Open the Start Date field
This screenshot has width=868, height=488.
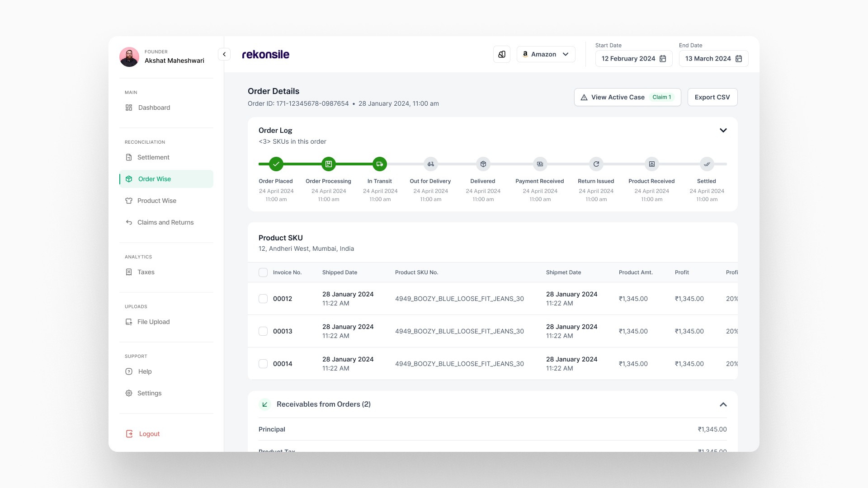[x=633, y=59]
